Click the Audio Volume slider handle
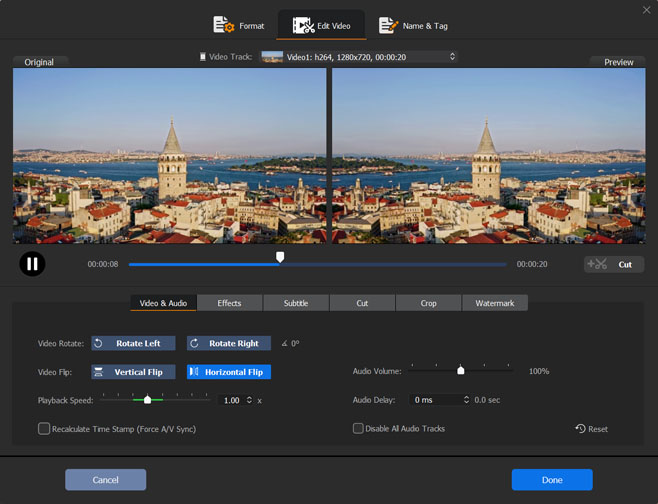The image size is (658, 504). tap(461, 371)
